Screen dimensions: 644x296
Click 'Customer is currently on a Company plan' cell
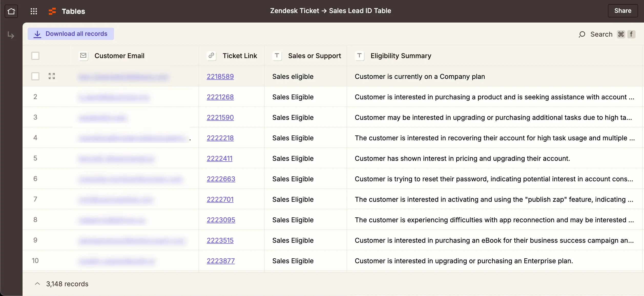(x=494, y=76)
